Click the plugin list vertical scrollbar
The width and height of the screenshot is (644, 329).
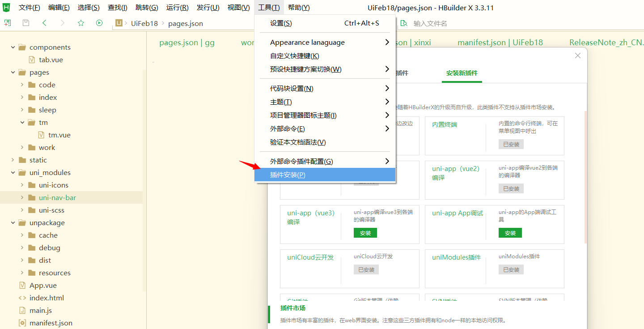(x=585, y=177)
